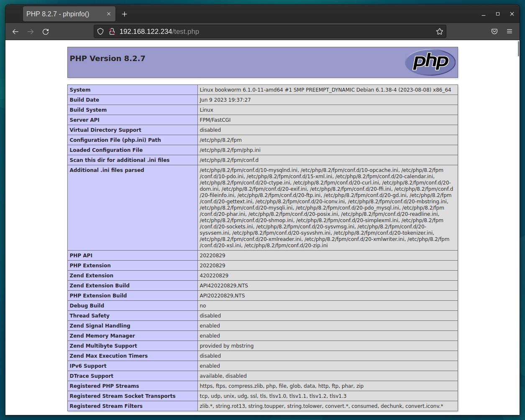Click the 'PHP API' row label

click(x=81, y=256)
